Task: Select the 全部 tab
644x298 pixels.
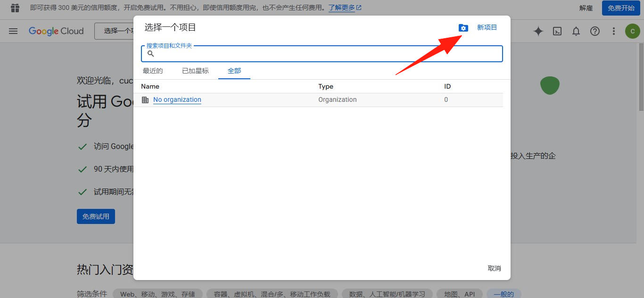Action: [x=234, y=71]
